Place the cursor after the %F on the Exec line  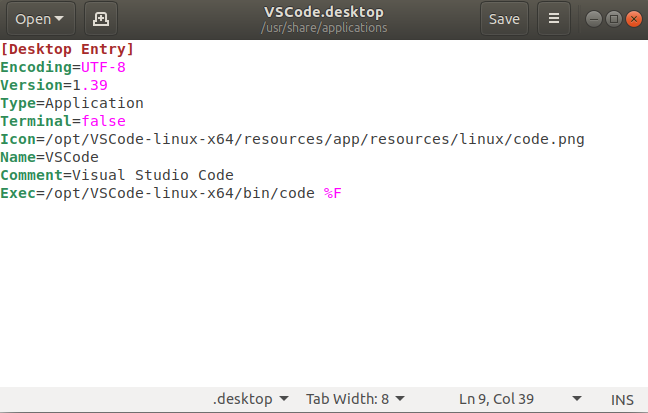[x=342, y=193]
